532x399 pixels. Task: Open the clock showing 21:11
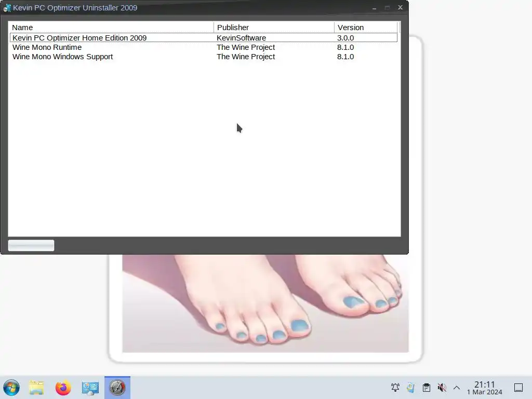tap(485, 388)
